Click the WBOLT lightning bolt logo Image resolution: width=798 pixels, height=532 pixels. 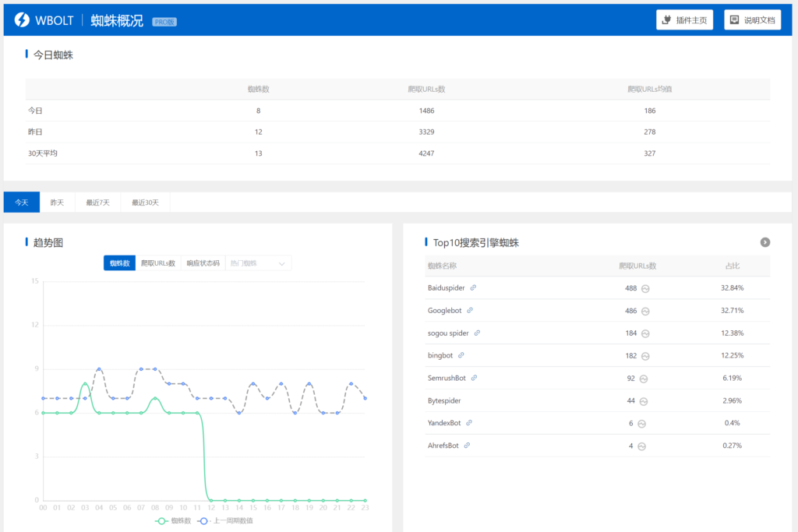(x=23, y=19)
